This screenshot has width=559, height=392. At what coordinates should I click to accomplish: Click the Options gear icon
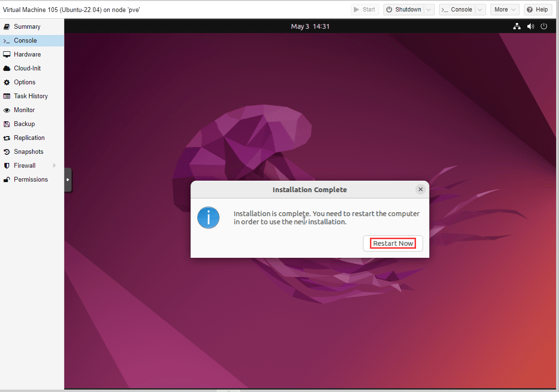(6, 82)
